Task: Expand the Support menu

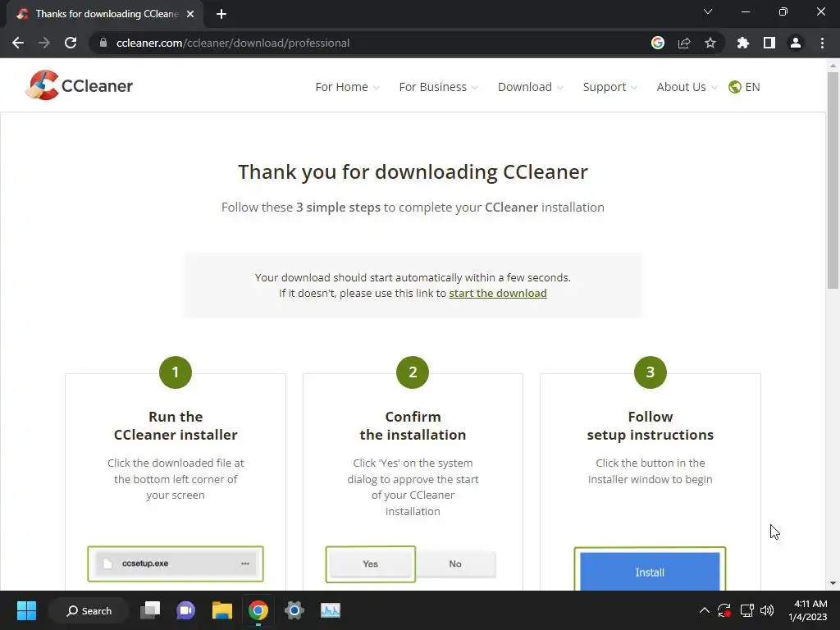Action: [x=609, y=87]
